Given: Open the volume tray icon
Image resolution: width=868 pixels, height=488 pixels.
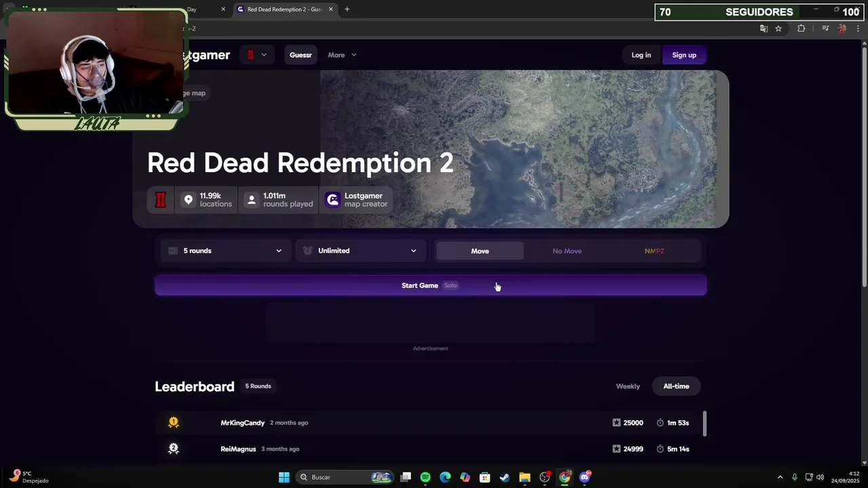Looking at the screenshot, I should 820,477.
